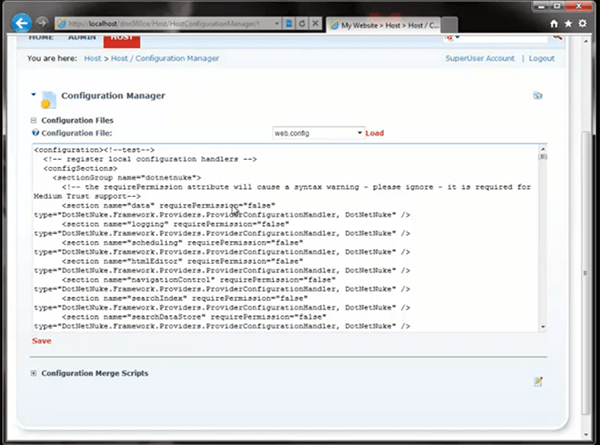Click inside the site search box

504,37
